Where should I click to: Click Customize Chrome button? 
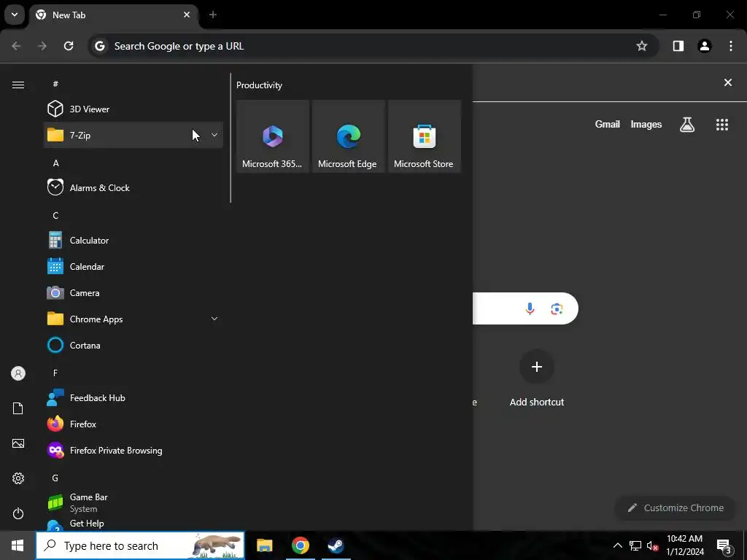coord(676,507)
